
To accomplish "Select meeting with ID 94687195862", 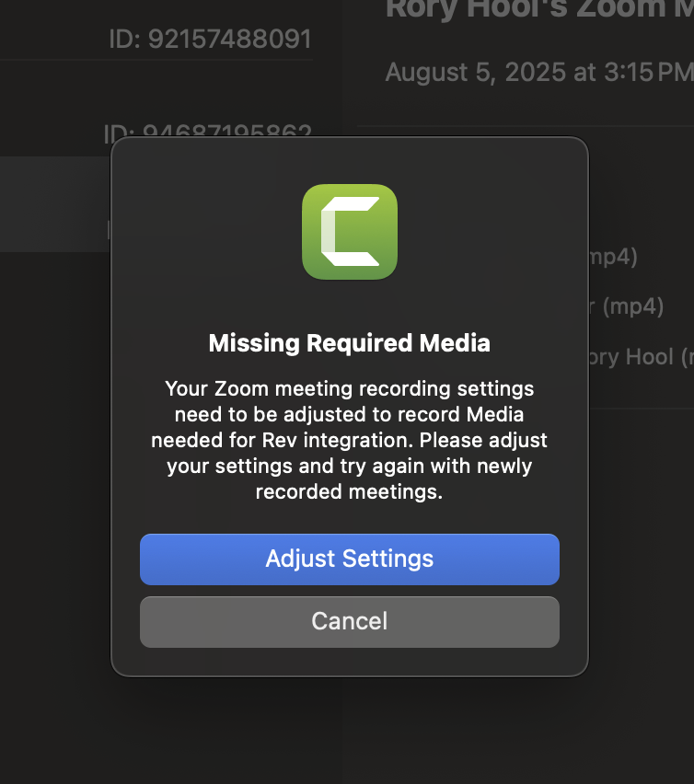I will tap(208, 133).
